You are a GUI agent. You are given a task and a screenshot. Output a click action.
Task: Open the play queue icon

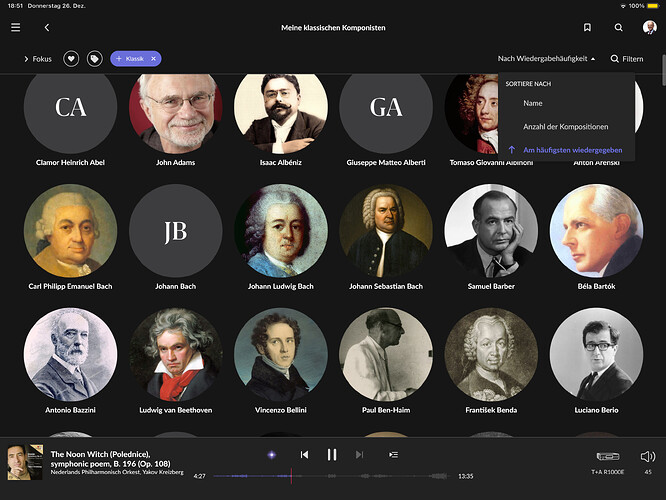(393, 455)
